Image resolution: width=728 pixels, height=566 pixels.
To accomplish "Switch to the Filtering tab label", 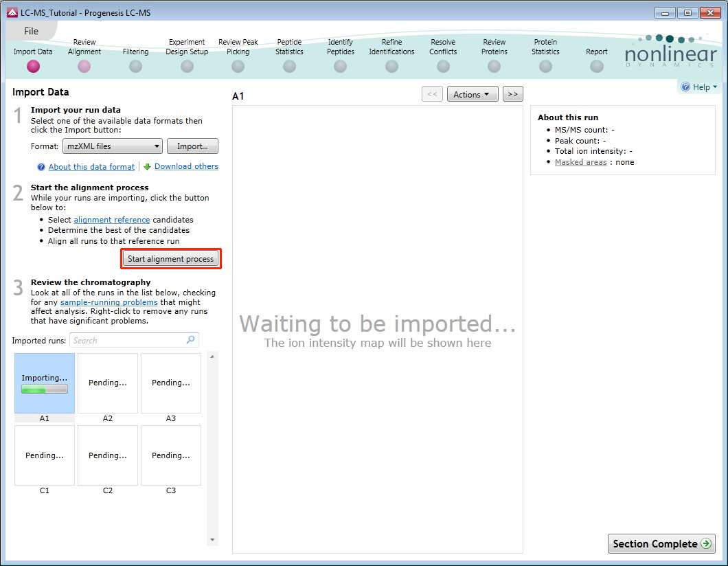I will click(x=135, y=52).
